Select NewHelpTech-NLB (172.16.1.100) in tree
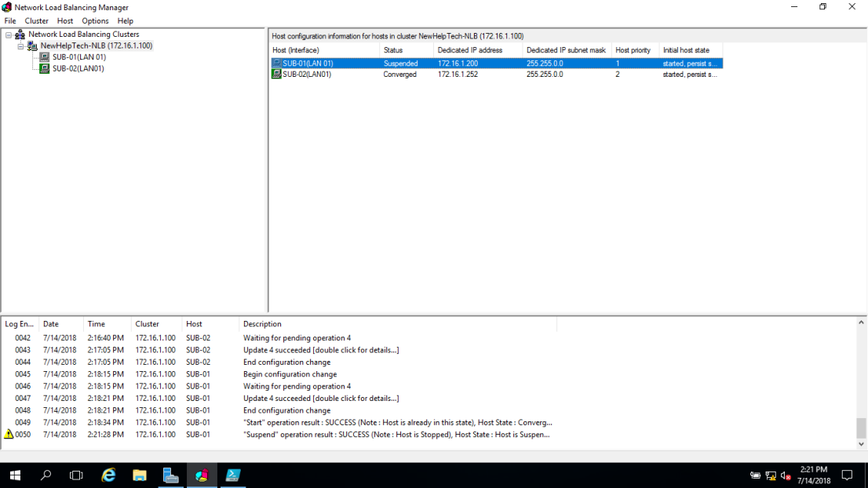Viewport: 868px width, 488px height. [x=97, y=46]
